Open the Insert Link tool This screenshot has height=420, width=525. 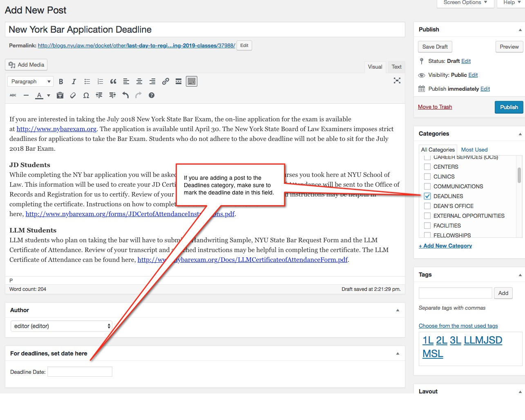tap(165, 81)
